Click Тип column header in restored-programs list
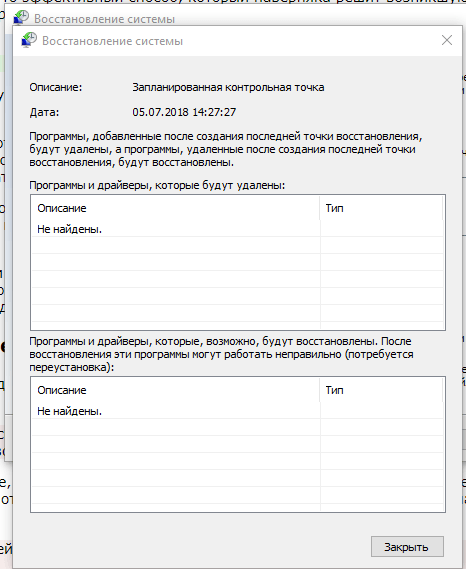The width and height of the screenshot is (466, 569). point(381,390)
